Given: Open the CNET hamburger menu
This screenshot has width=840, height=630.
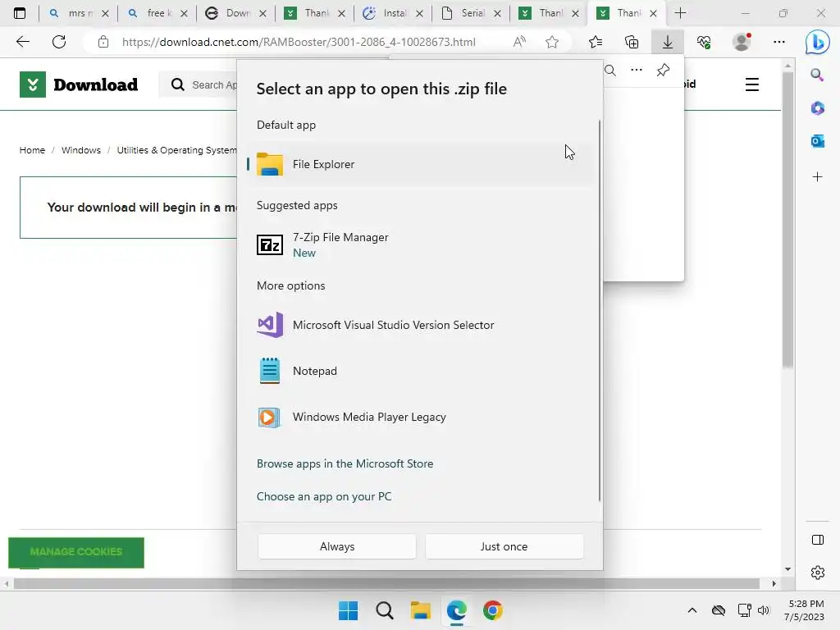Looking at the screenshot, I should click(x=752, y=84).
